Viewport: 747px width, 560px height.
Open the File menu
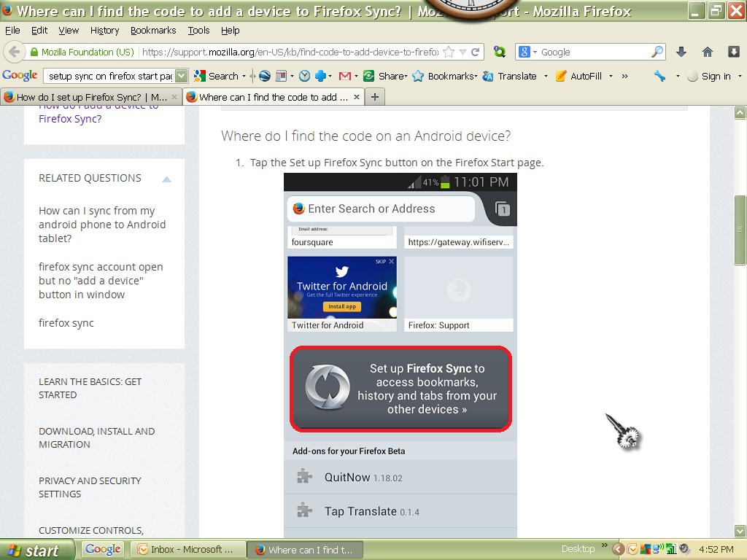12,31
